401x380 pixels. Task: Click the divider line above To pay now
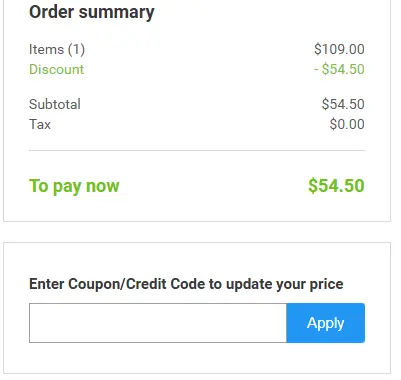click(197, 150)
